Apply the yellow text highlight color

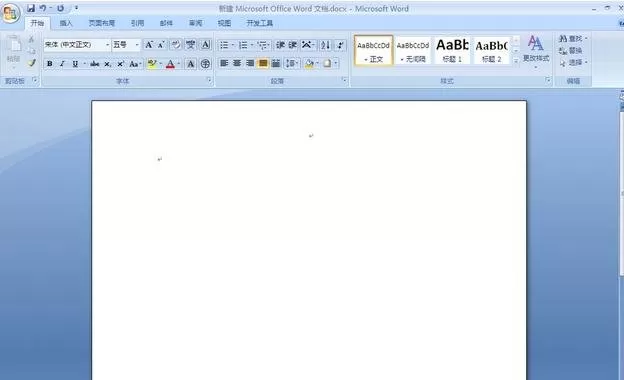pos(152,64)
